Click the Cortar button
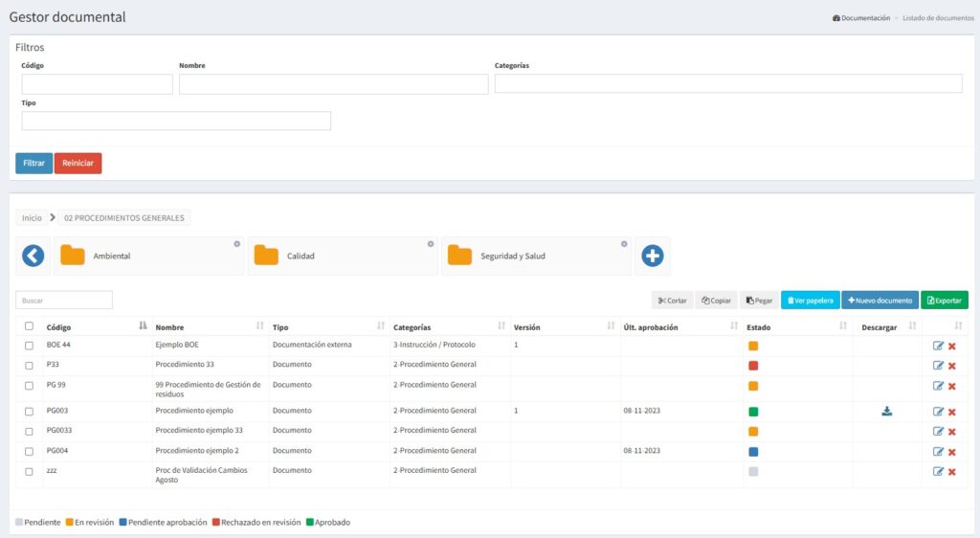Viewport: 980px width, 538px height. click(673, 301)
